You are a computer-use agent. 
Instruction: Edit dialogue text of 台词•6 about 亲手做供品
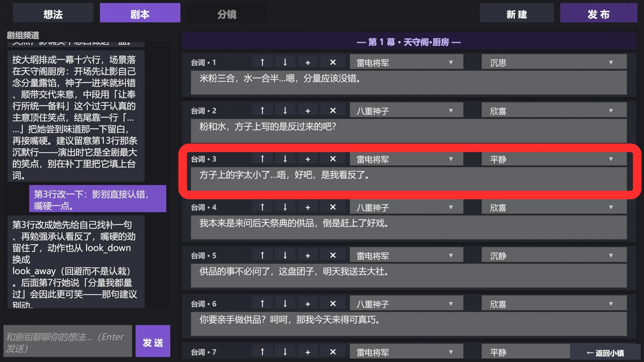tap(409, 324)
